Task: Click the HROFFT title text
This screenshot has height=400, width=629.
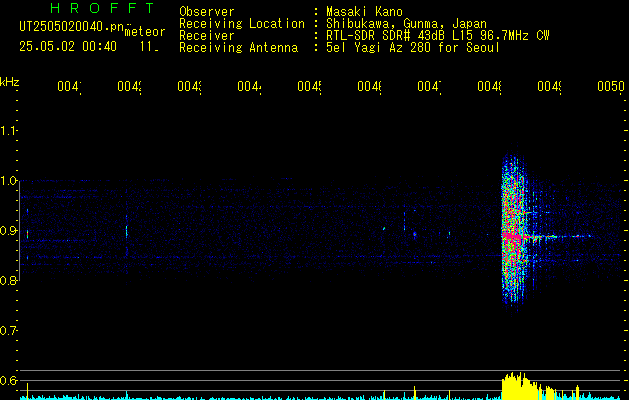Action: tap(102, 8)
